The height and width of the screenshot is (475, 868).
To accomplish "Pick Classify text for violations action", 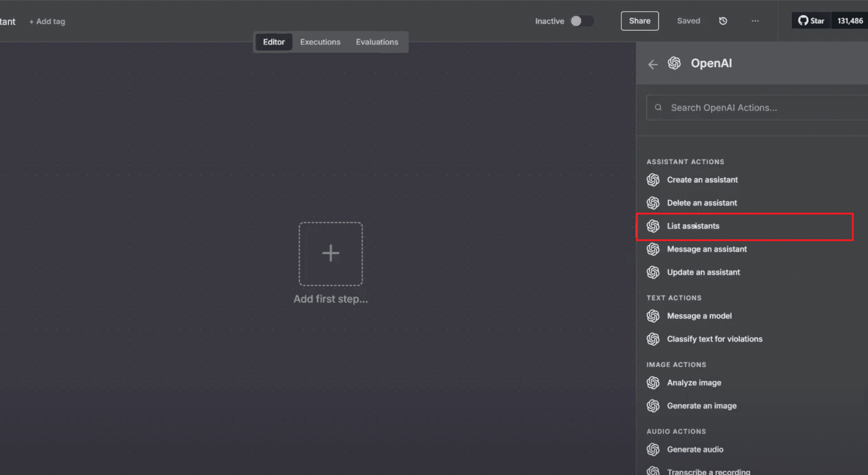I will click(714, 339).
